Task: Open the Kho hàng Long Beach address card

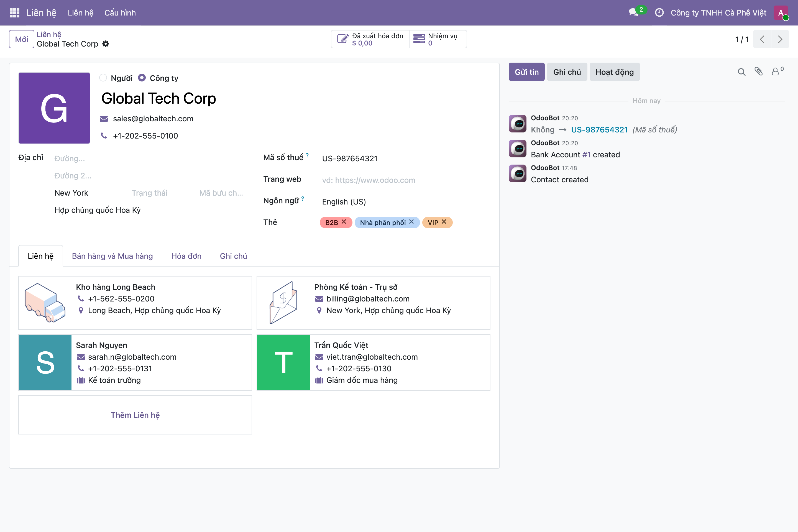Action: (x=135, y=303)
